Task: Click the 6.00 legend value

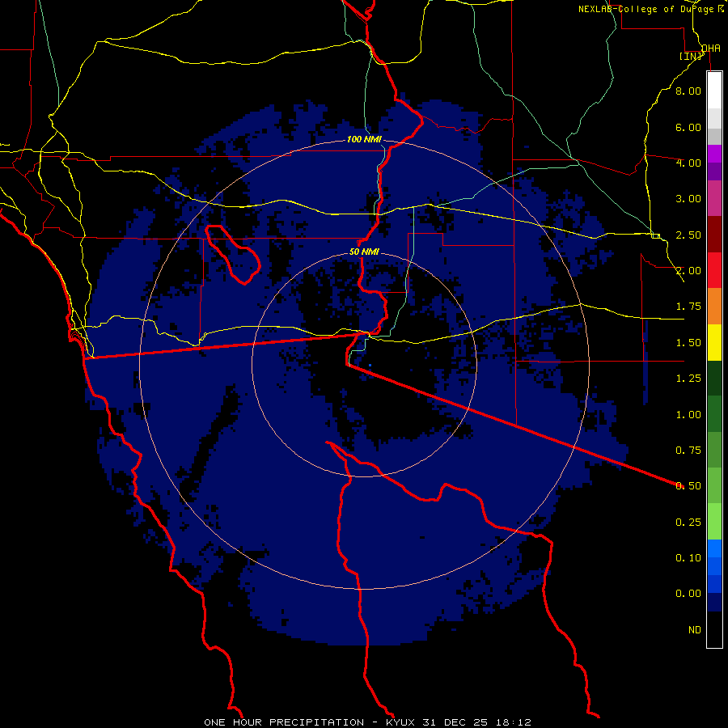Action: pyautogui.click(x=688, y=127)
